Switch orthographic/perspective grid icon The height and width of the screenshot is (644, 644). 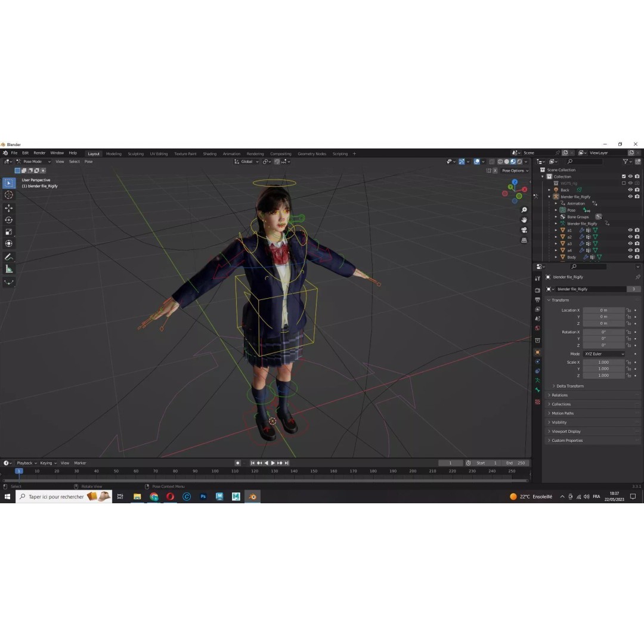[524, 240]
